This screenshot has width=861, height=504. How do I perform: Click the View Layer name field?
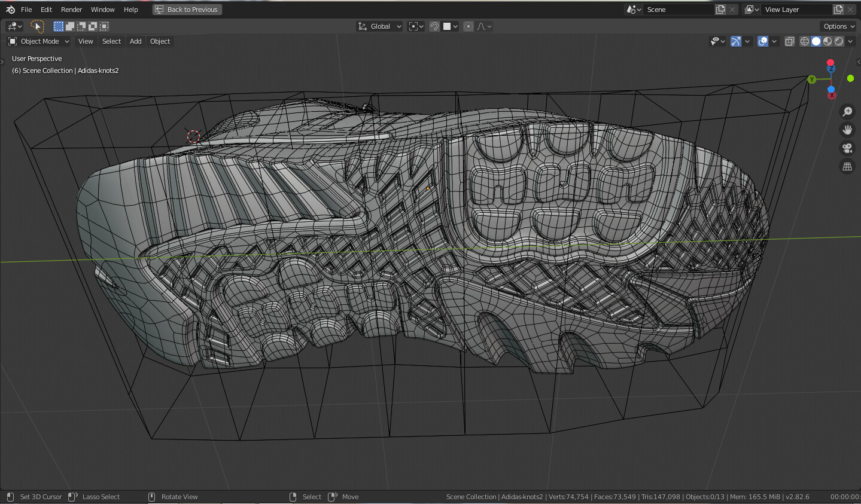[x=797, y=10]
